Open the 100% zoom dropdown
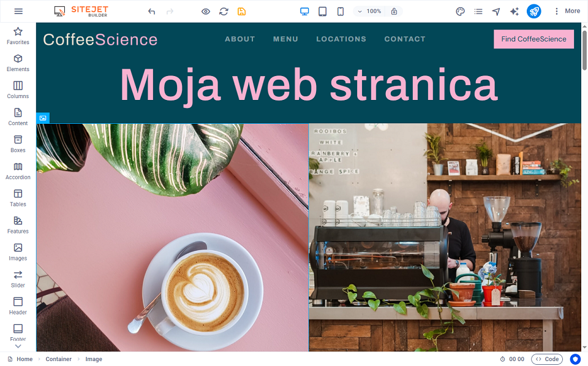Viewport: 588px width, 366px height. tap(369, 11)
